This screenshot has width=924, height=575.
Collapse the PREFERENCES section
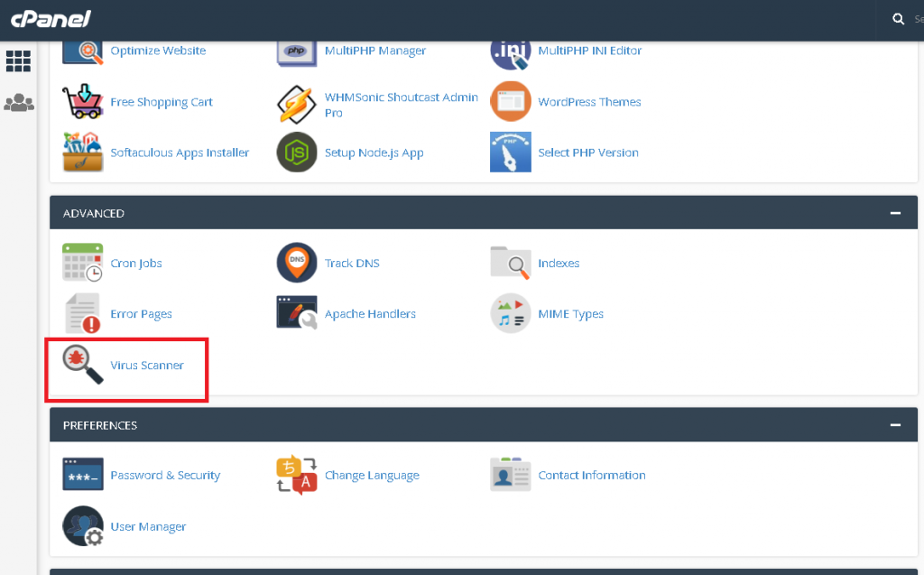[x=895, y=423]
